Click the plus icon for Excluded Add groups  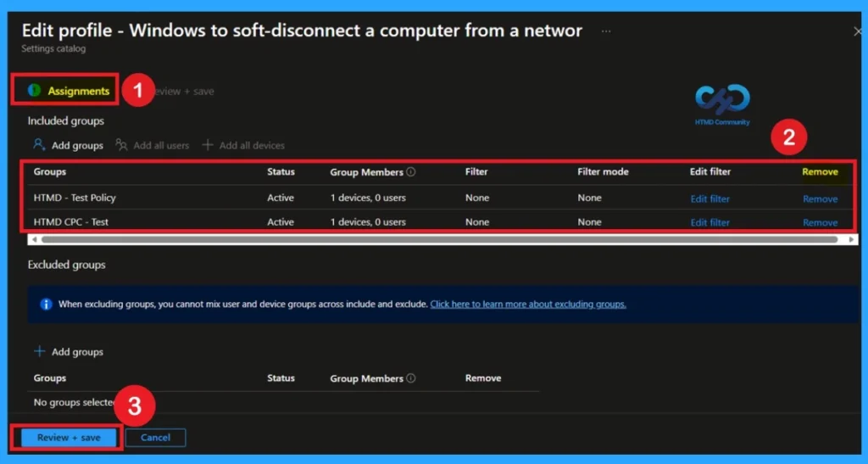[x=39, y=351]
